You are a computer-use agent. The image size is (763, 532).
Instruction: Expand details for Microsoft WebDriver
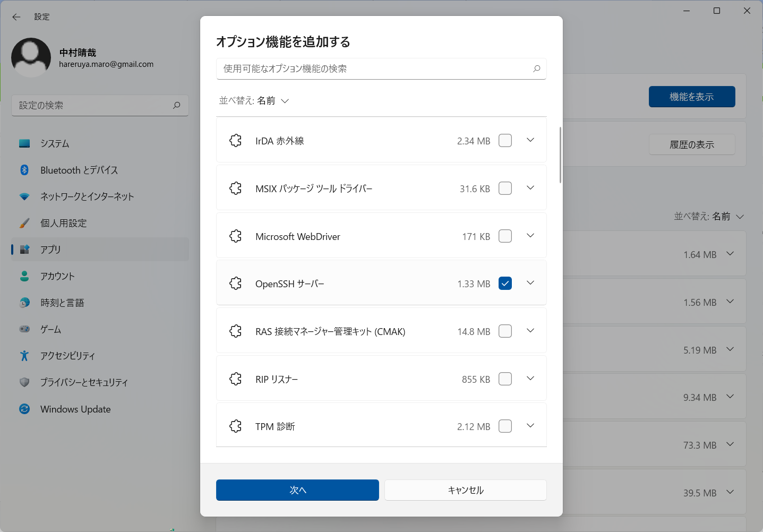click(x=530, y=236)
